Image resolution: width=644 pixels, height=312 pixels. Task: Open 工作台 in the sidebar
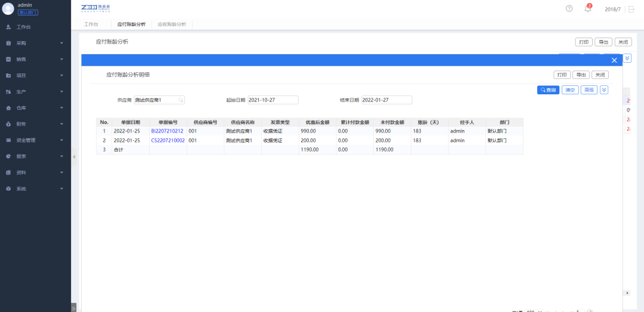click(24, 27)
